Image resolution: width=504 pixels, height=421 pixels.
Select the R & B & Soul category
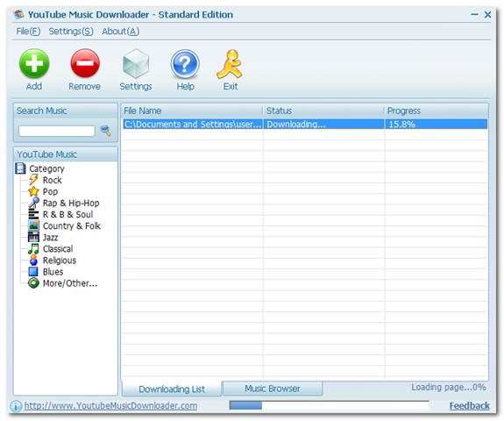67,215
